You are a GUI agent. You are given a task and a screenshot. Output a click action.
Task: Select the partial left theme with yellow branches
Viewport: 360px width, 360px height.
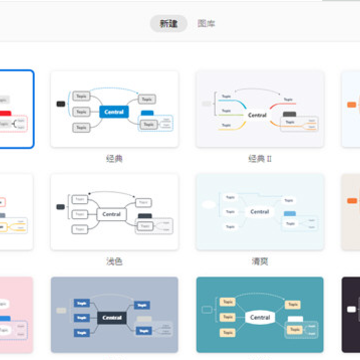pos(16,212)
